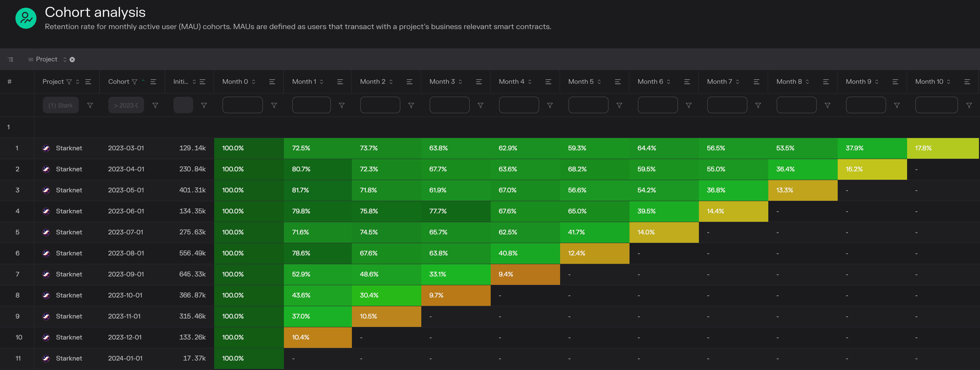Screen dimensions: 980x370
Task: Click the Month 1 column header label
Action: (x=304, y=82)
